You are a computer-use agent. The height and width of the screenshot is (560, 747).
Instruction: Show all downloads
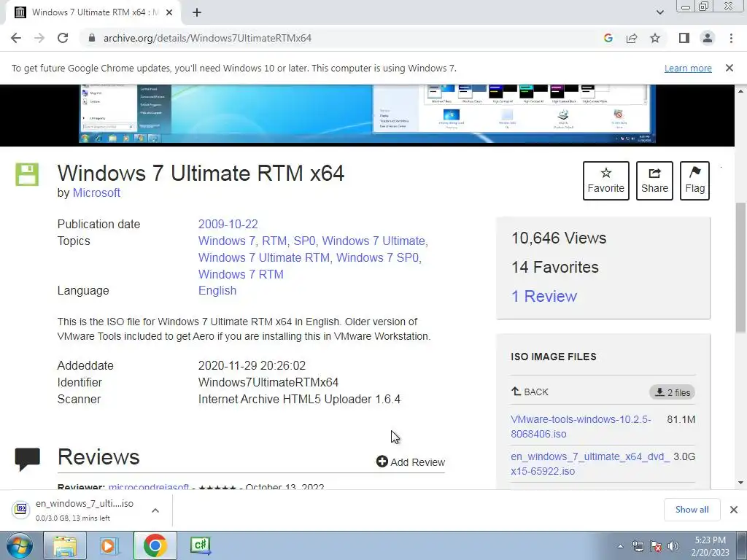point(692,510)
